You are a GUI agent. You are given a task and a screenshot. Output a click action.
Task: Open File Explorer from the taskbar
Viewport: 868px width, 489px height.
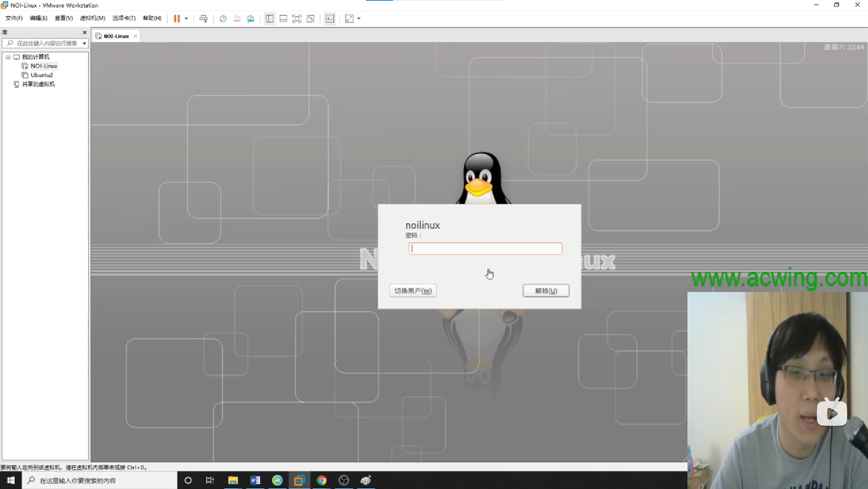(233, 480)
